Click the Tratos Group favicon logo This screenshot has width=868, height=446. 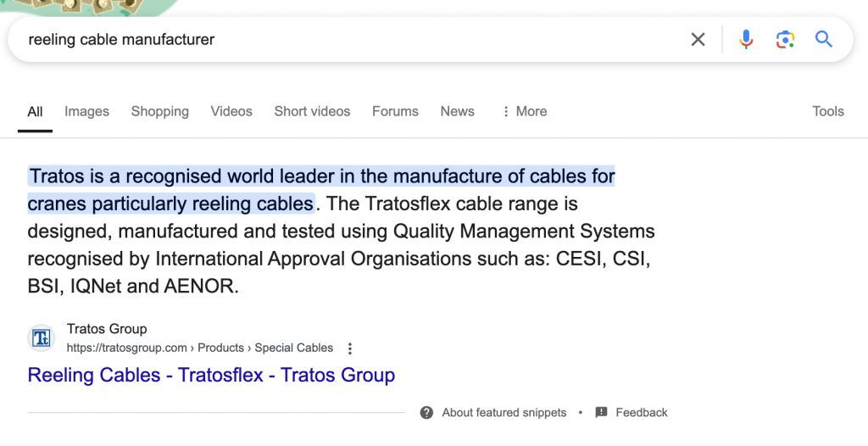click(x=42, y=338)
